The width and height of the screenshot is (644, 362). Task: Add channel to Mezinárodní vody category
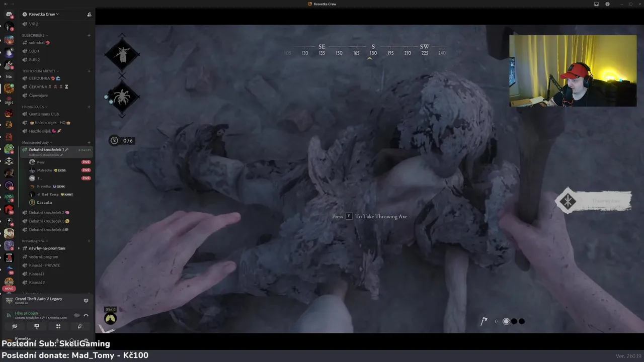(89, 142)
